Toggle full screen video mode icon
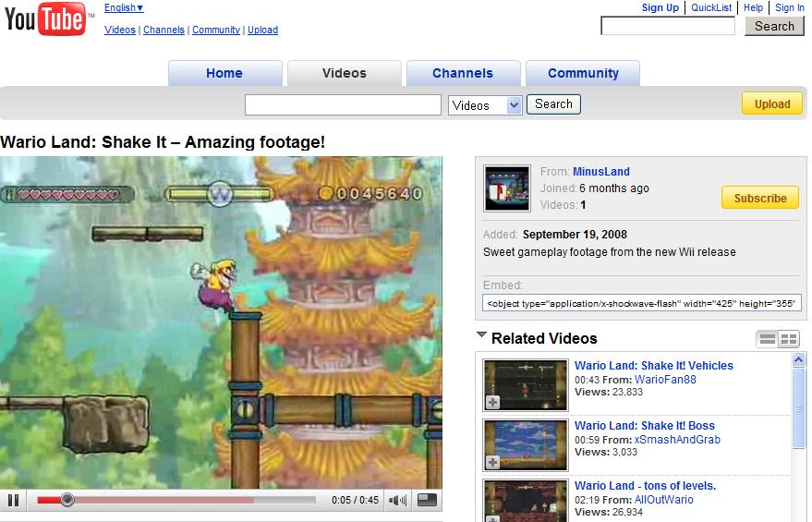Viewport: 812px width, 522px height. [427, 500]
